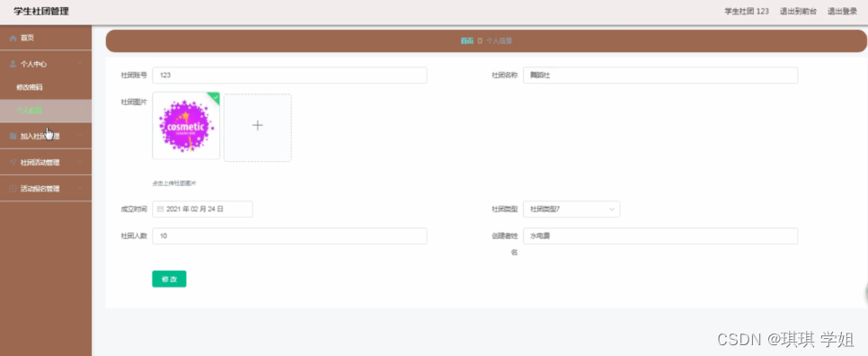Open the 加入社团管理 menu

click(x=46, y=137)
